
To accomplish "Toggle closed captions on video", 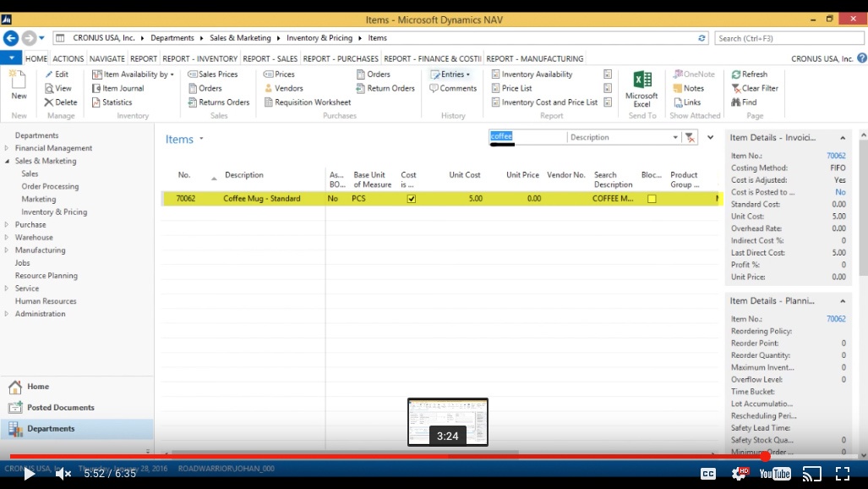I will (x=708, y=474).
